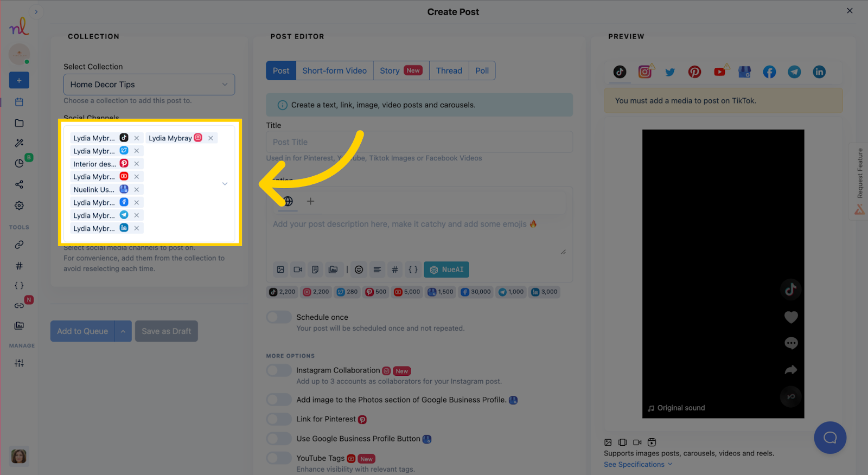Open the support chat bubble

(x=830, y=438)
